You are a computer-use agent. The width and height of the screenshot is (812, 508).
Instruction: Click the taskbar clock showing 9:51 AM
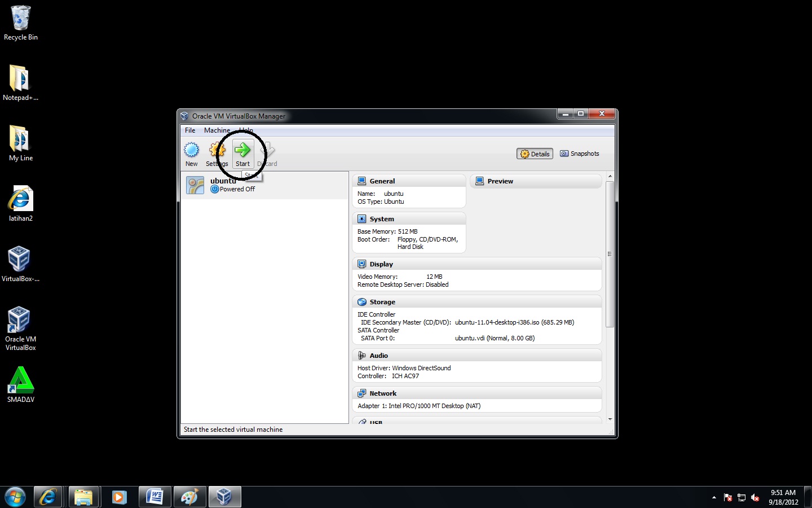tap(783, 497)
